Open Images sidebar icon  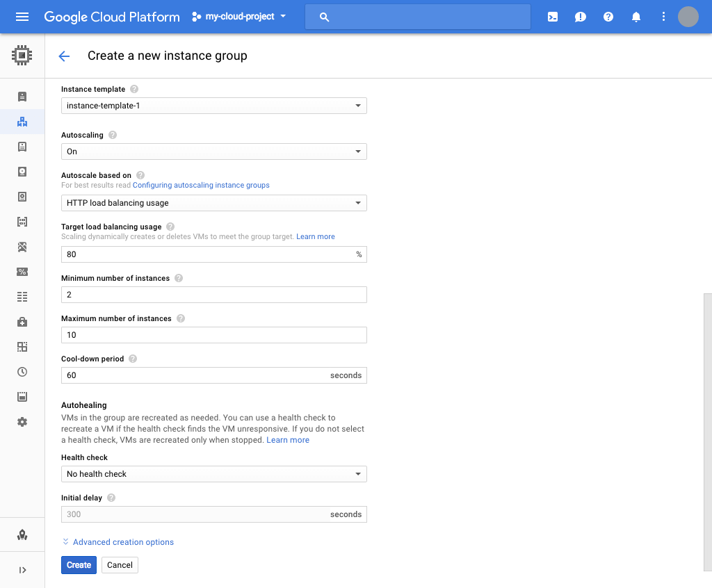(x=22, y=247)
